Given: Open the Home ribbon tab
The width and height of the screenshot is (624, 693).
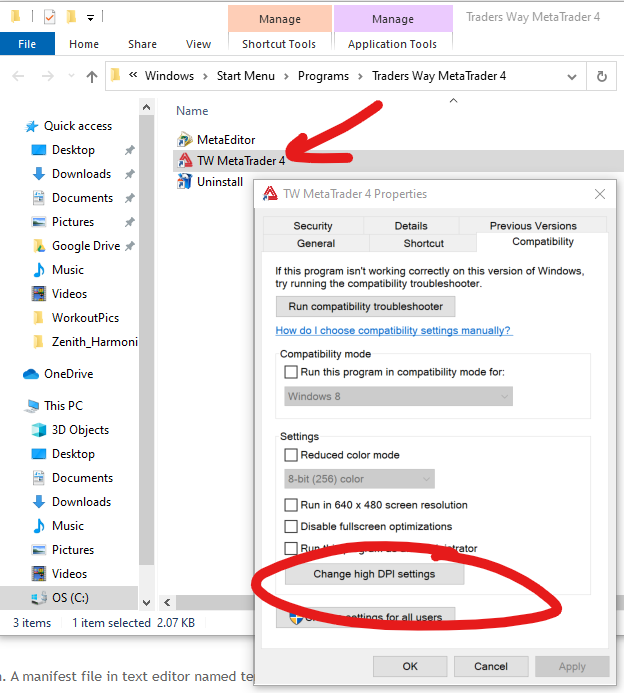Looking at the screenshot, I should point(84,44).
